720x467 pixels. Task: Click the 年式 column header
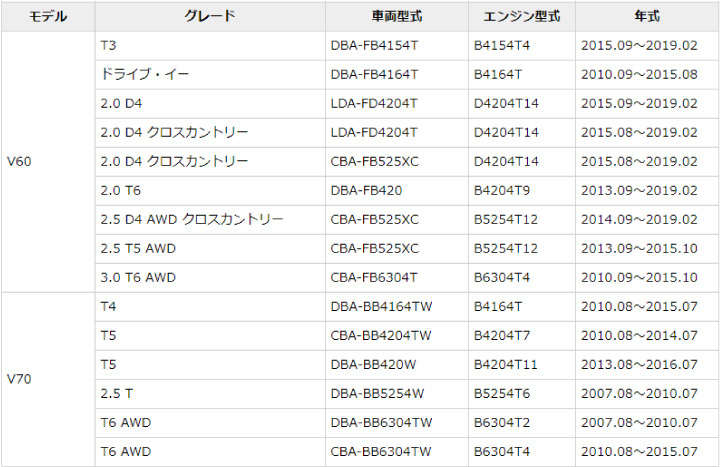(646, 17)
